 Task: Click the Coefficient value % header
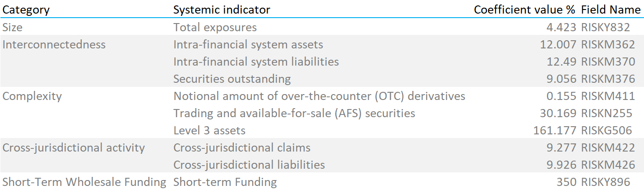tap(525, 10)
